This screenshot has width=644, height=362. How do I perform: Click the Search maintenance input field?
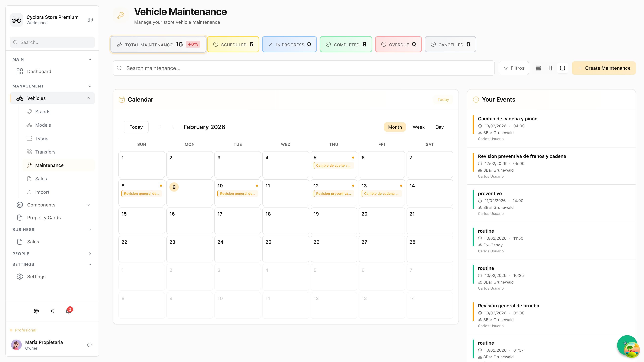(304, 68)
